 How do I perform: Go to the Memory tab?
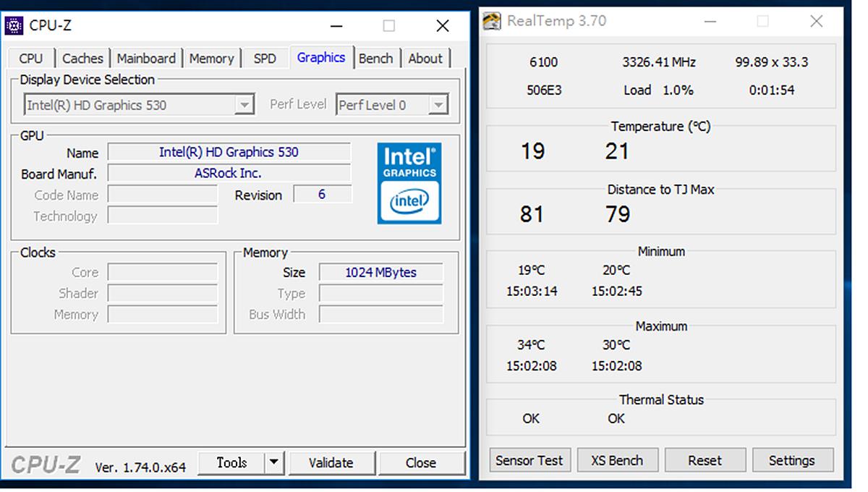pos(211,59)
